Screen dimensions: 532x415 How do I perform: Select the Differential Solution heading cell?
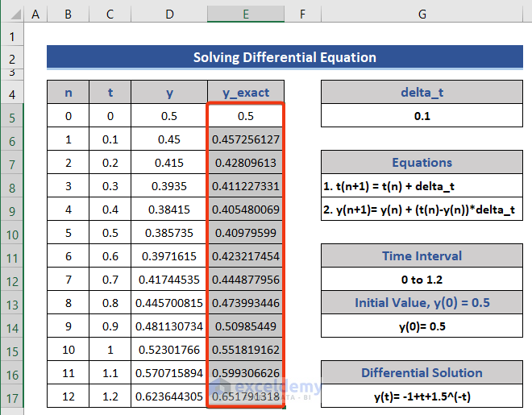422,373
